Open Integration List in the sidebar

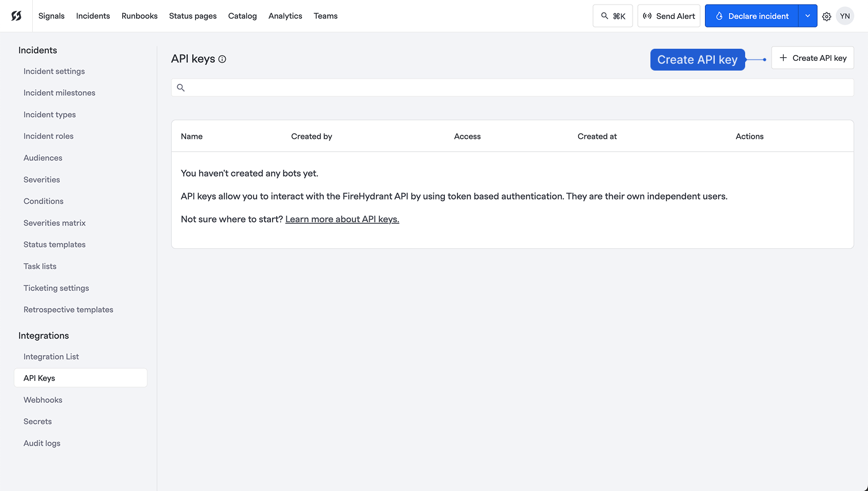pos(51,357)
